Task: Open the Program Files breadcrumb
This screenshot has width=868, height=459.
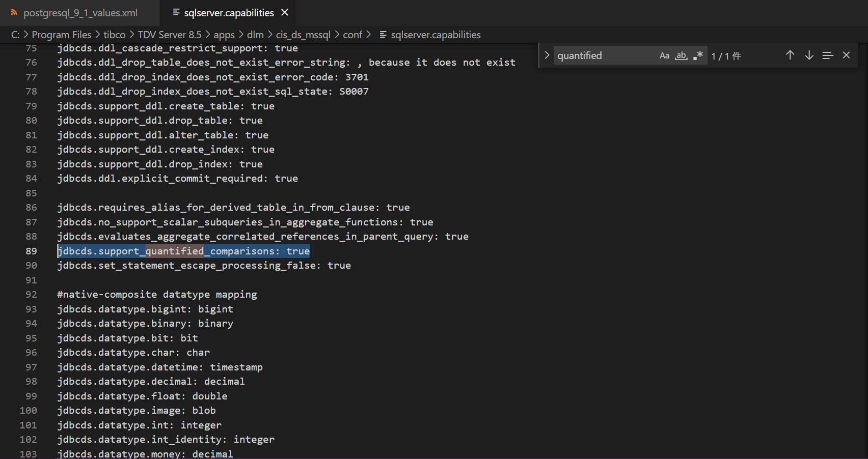Action: pos(61,35)
